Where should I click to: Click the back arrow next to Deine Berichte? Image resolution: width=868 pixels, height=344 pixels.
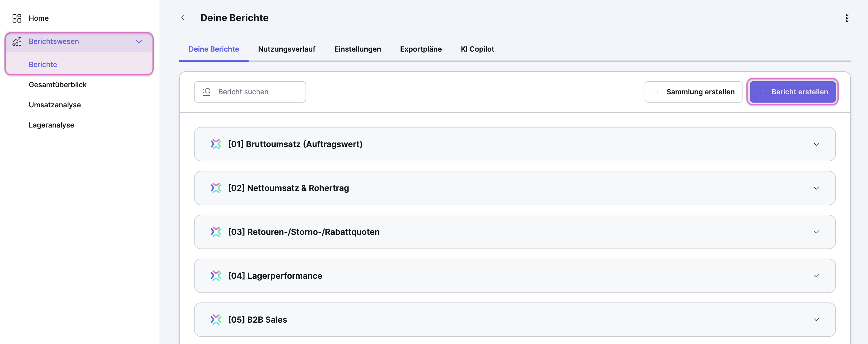tap(183, 18)
